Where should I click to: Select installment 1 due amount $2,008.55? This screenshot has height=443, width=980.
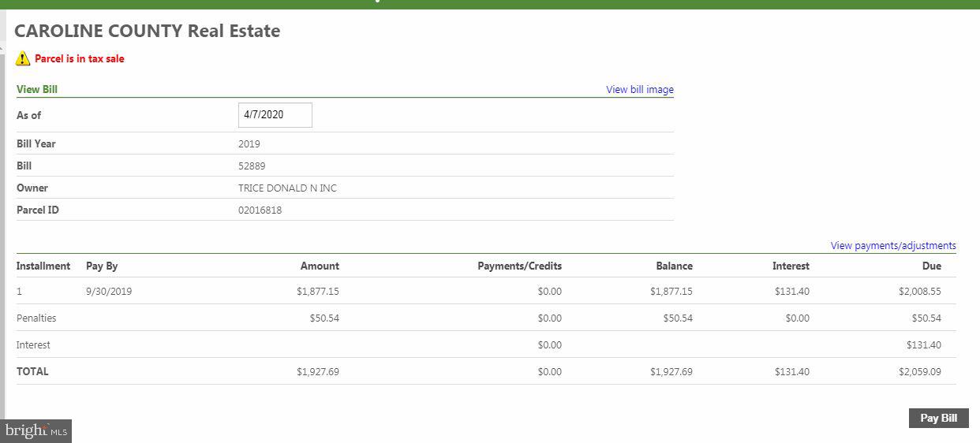click(920, 291)
